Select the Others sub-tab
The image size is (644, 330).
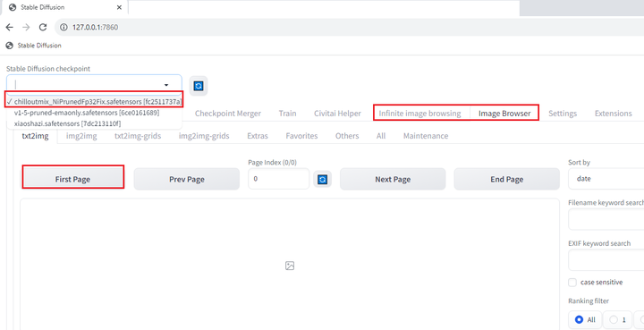(347, 136)
